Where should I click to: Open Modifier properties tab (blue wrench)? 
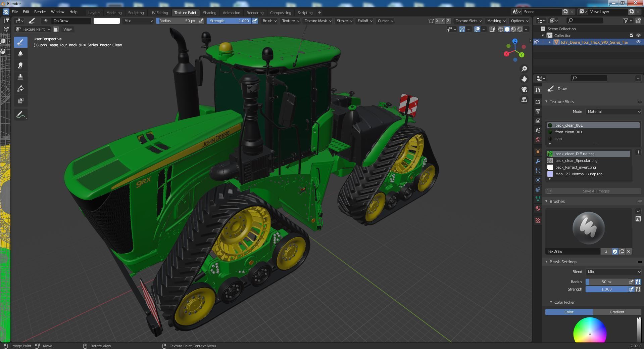[x=538, y=161]
